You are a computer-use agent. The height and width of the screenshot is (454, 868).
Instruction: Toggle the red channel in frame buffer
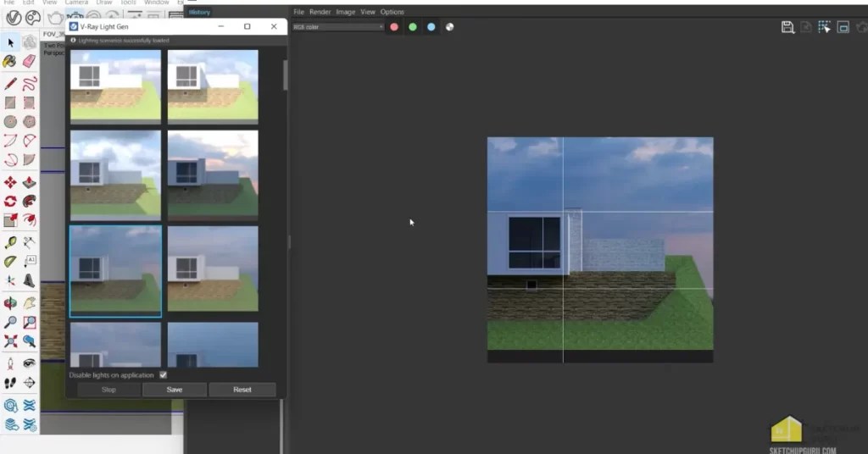(394, 26)
